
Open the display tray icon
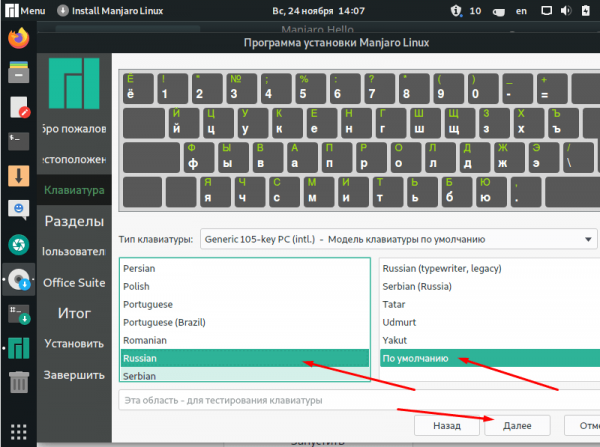(x=546, y=11)
